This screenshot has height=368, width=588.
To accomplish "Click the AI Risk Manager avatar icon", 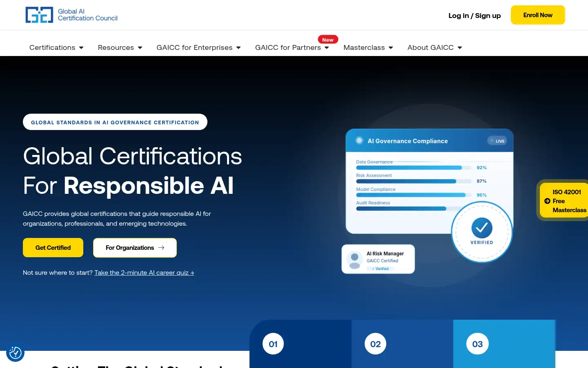I will point(355,260).
